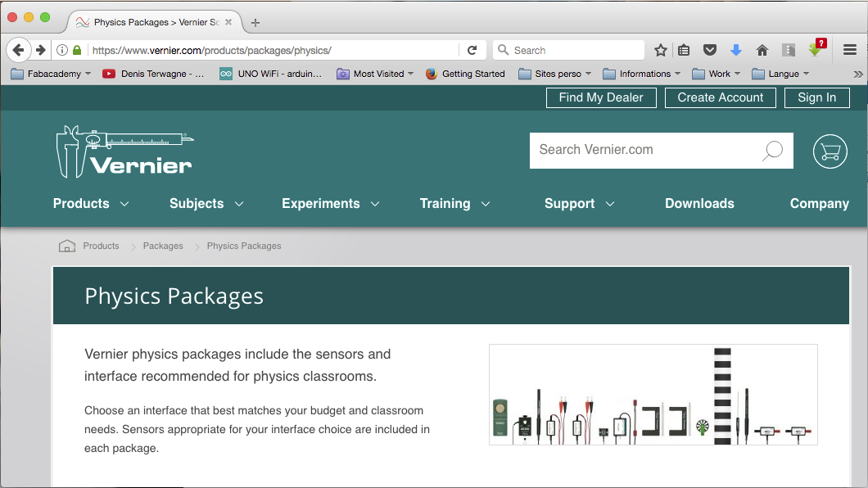Click the Denis Terwagne YouTube bookmark

[x=154, y=74]
